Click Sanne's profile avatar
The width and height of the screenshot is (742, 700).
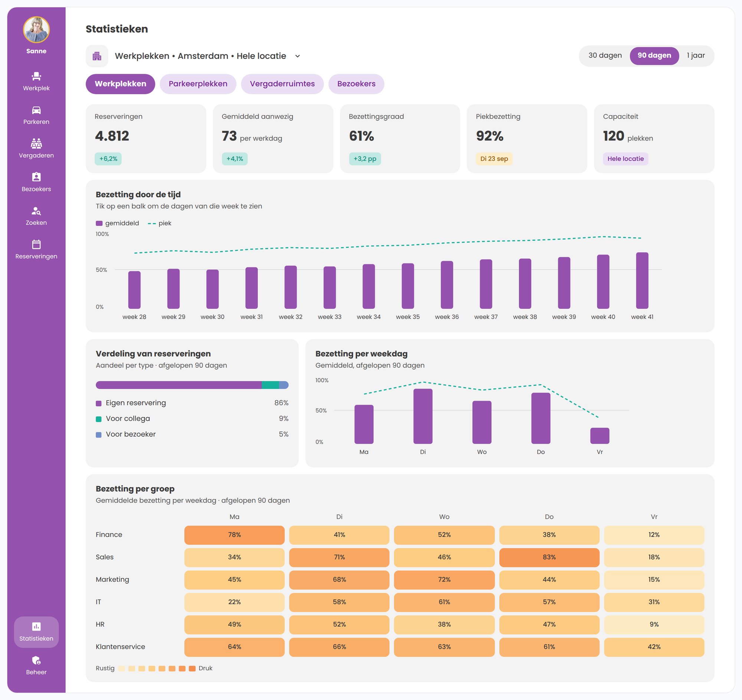tap(36, 30)
